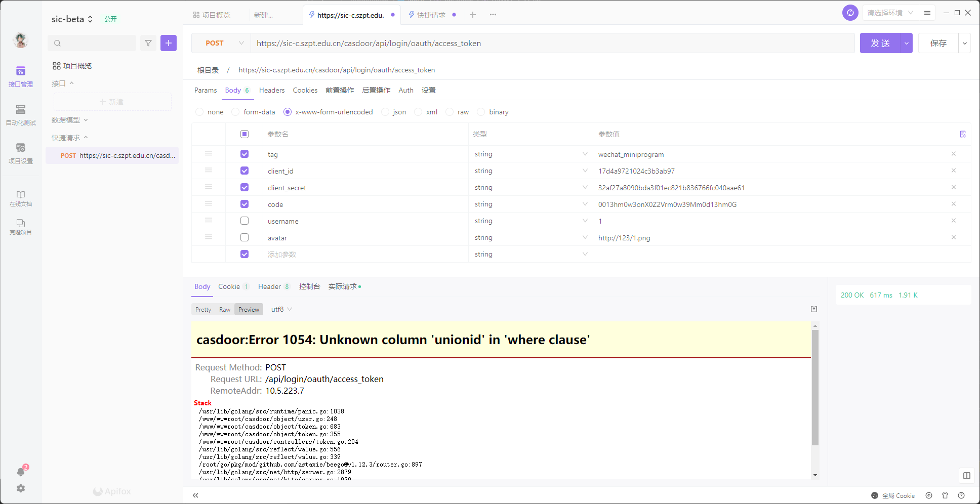Screen dimensions: 980x504
Task: Expand the 数据模型 tree section
Action: tap(70, 120)
